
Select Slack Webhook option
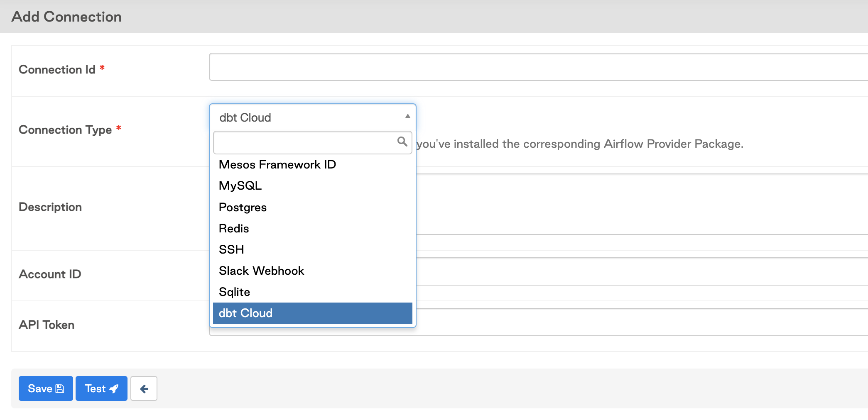pyautogui.click(x=261, y=271)
